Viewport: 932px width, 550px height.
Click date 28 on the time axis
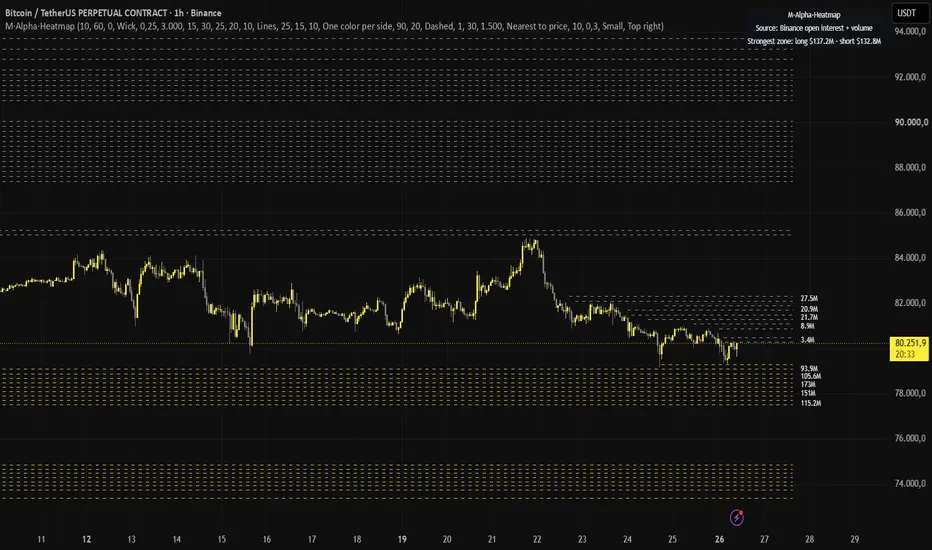coord(810,539)
